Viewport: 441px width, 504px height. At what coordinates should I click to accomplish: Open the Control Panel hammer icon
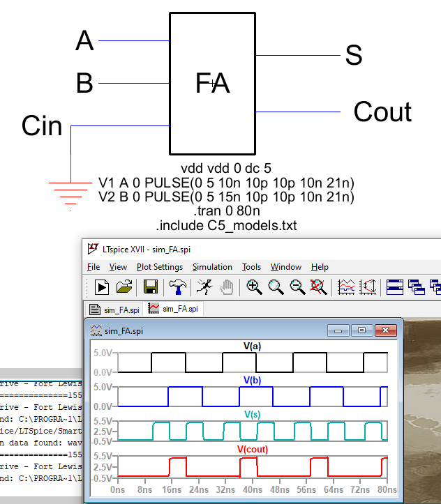pyautogui.click(x=177, y=287)
